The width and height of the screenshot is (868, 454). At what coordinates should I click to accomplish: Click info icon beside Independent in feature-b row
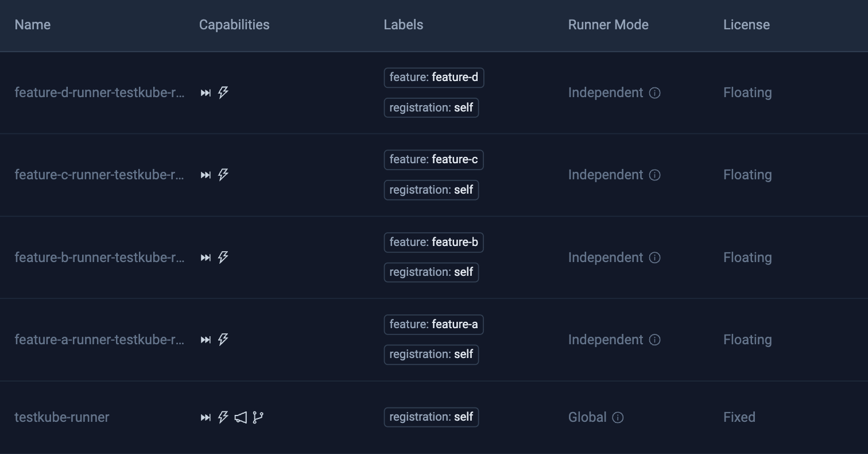pos(654,257)
